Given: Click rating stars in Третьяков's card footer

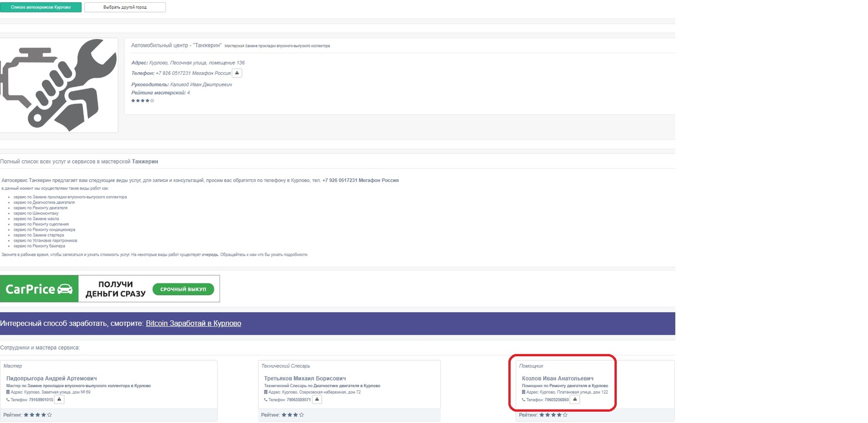Looking at the screenshot, I should [293, 415].
